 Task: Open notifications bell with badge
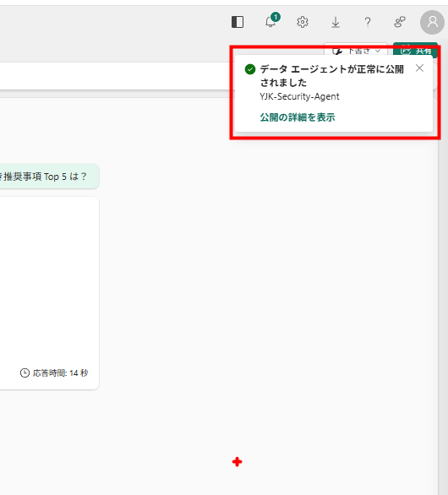[x=271, y=21]
